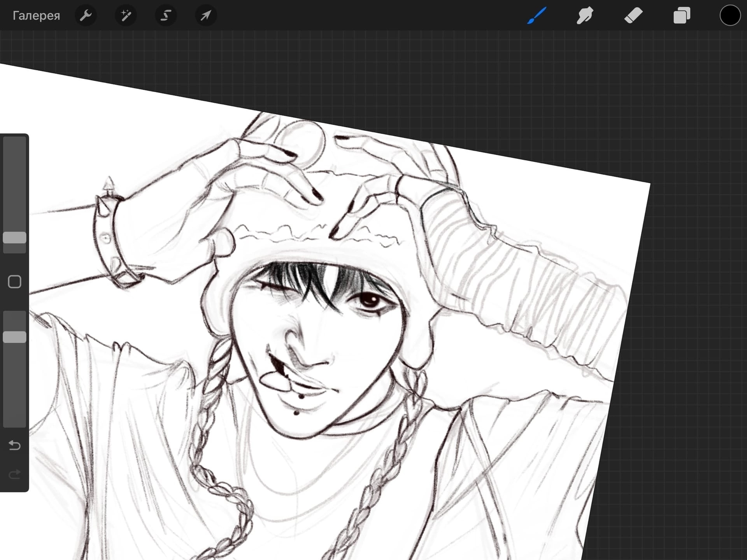Select the Selection S-shaped tool

click(166, 16)
